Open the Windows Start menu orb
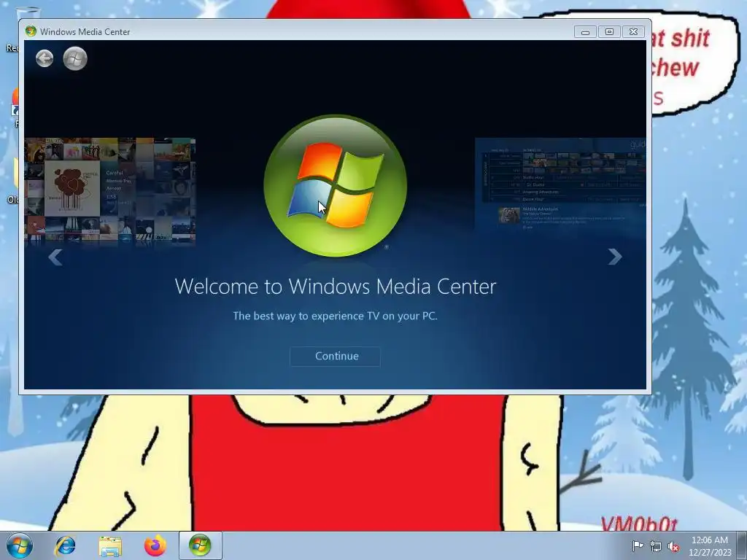Viewport: 747px width, 560px height. tap(20, 545)
